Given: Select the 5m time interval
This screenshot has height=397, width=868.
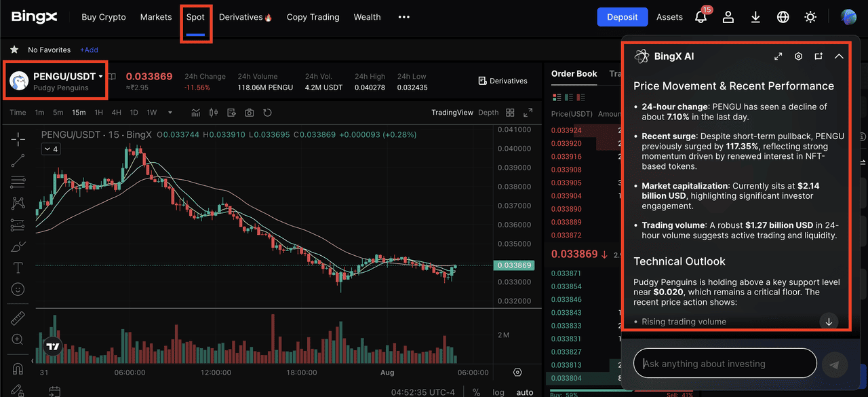Looking at the screenshot, I should [58, 113].
